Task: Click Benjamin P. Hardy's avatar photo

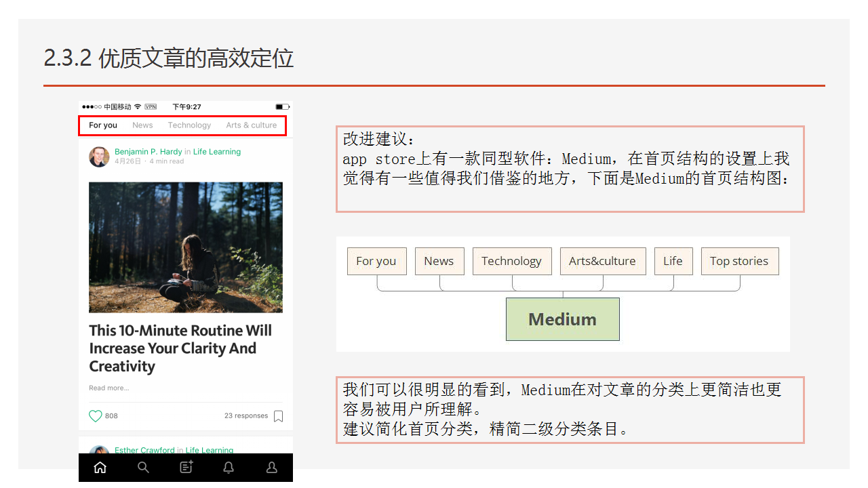Action: tap(99, 157)
